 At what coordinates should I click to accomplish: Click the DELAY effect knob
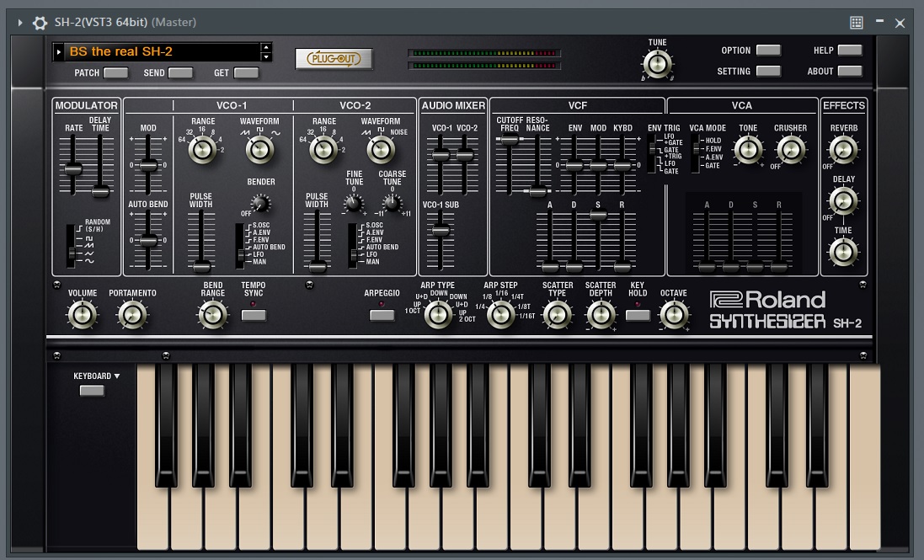[843, 200]
